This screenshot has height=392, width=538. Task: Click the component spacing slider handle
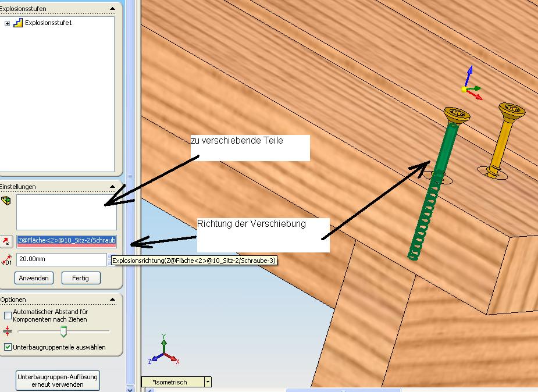tap(63, 332)
